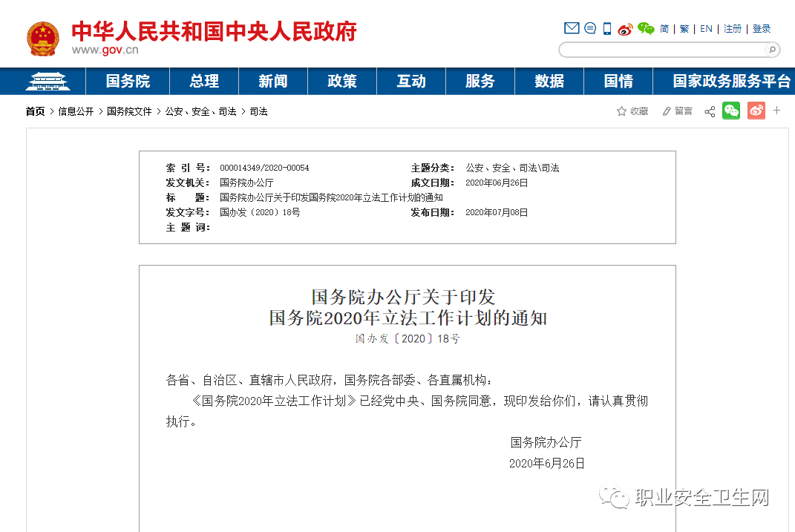
Task: Open the WeChat icon in the header
Action: (x=644, y=28)
